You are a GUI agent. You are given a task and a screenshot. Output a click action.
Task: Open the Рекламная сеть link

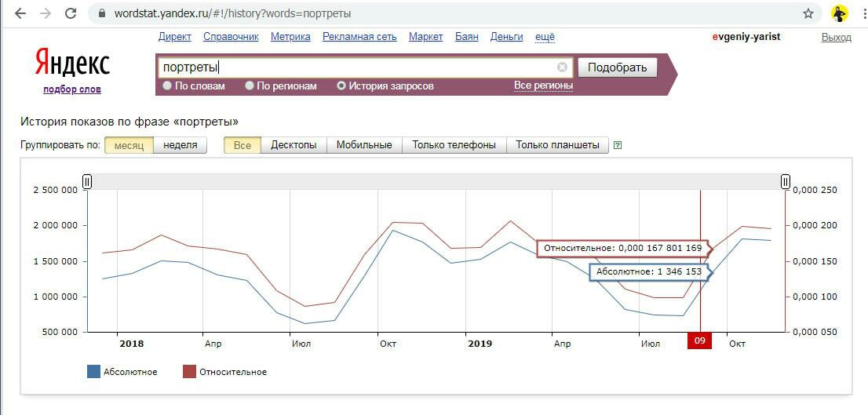[x=359, y=37]
